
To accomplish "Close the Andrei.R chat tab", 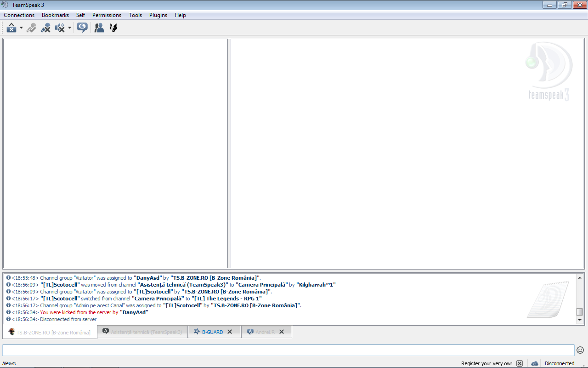I will 282,332.
